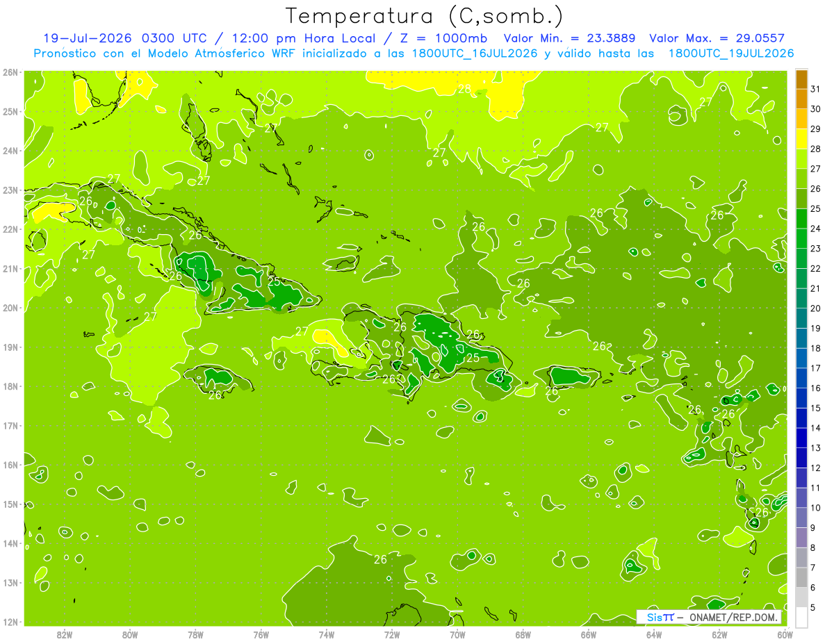Click the '28' contour label on the map
The width and height of the screenshot is (834, 644).
[464, 89]
